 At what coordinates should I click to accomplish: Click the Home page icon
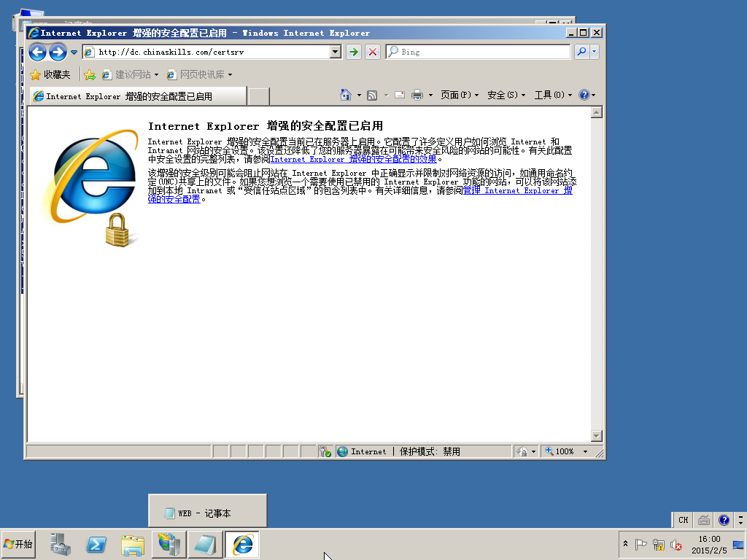tap(345, 95)
